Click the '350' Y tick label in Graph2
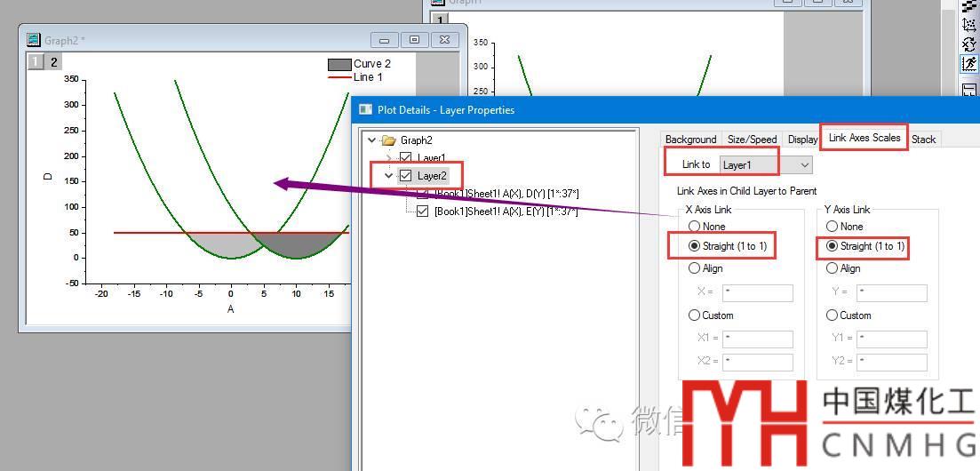 (71, 79)
